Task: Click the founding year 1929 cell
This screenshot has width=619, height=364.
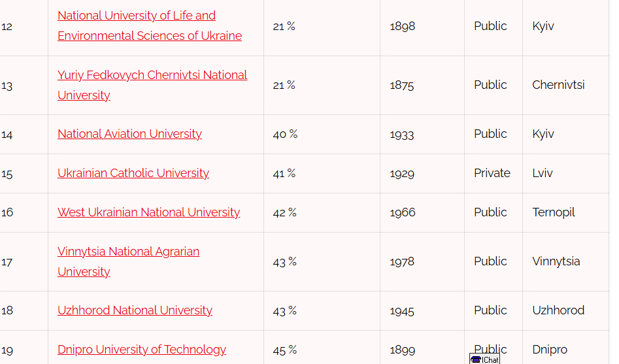Action: coord(422,173)
